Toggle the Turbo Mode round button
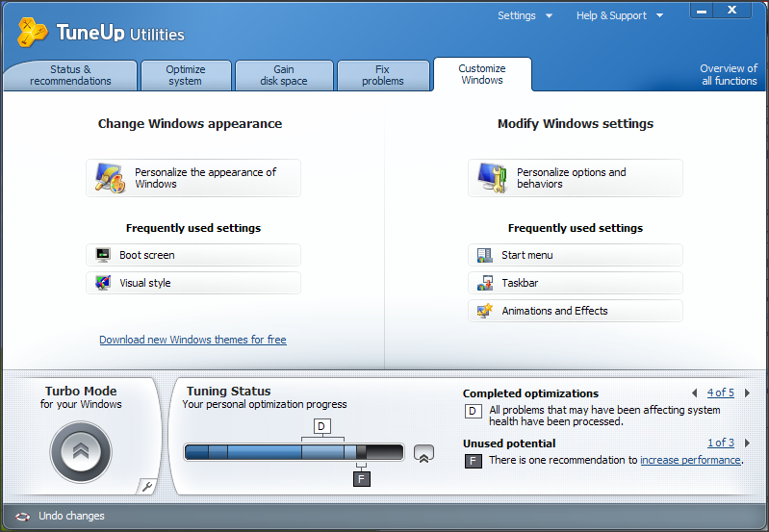This screenshot has width=769, height=532. coord(81,452)
